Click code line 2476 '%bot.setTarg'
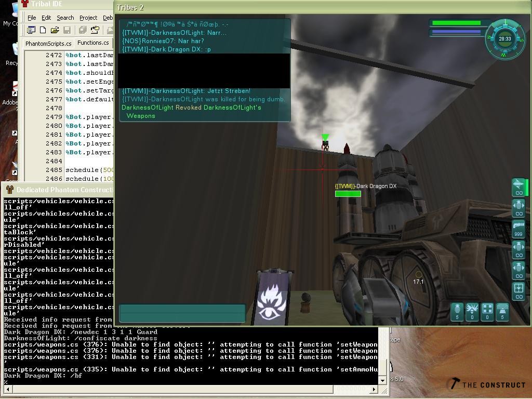The image size is (532, 399). coord(89,90)
